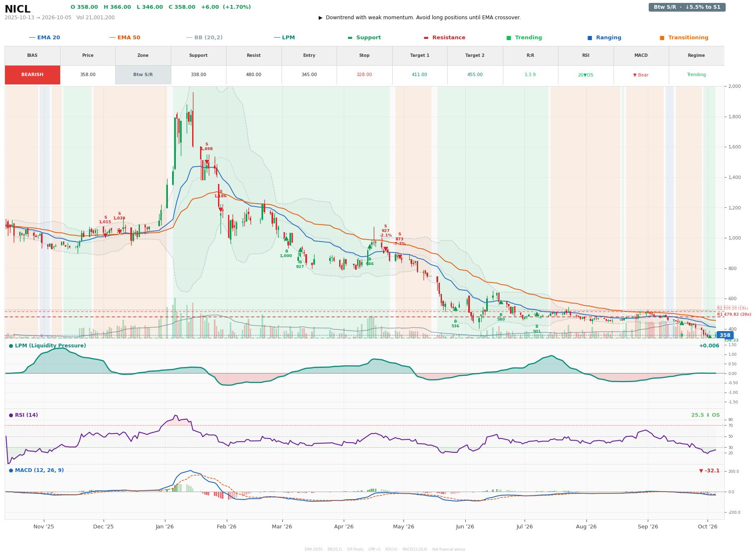
Task: Click the buy marker labeled B 501
Action: point(537,314)
